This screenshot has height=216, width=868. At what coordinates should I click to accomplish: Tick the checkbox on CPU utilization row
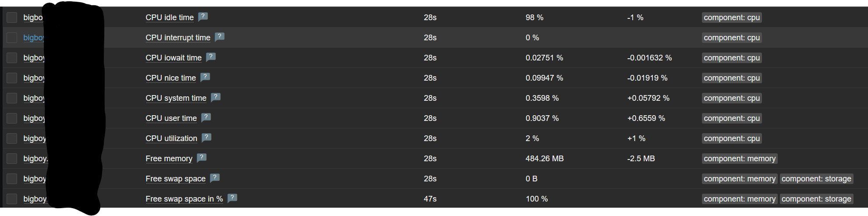tap(12, 138)
